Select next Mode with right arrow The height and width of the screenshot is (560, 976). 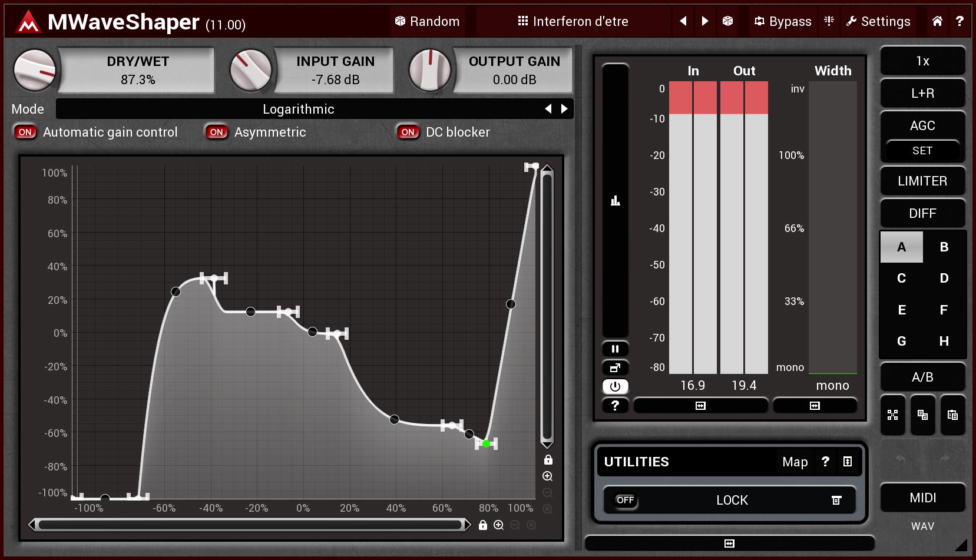coord(564,109)
